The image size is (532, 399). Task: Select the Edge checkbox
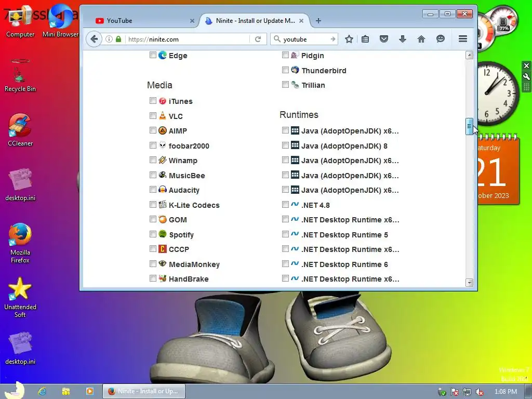pos(153,55)
